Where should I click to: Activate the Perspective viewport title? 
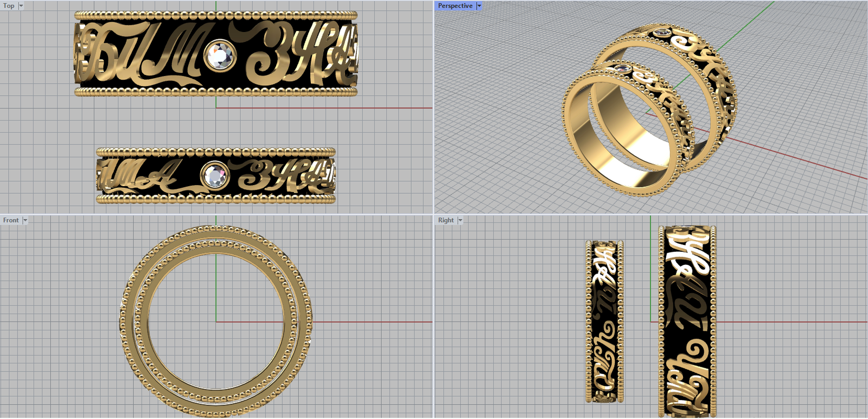pos(455,6)
